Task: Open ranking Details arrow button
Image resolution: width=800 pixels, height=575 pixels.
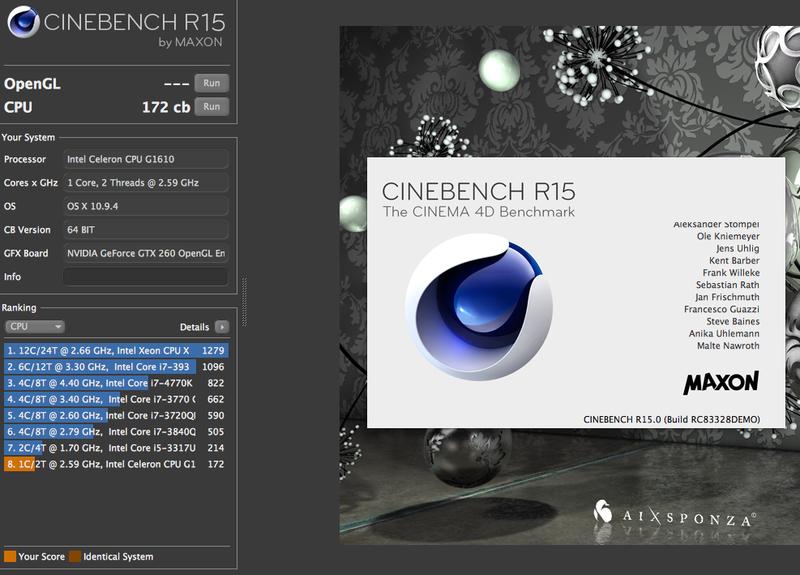Action: pyautogui.click(x=222, y=327)
